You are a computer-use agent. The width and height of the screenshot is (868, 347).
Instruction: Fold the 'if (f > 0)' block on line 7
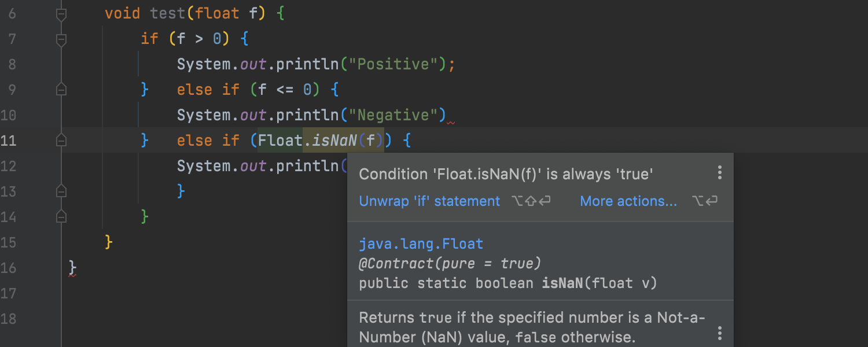[61, 39]
